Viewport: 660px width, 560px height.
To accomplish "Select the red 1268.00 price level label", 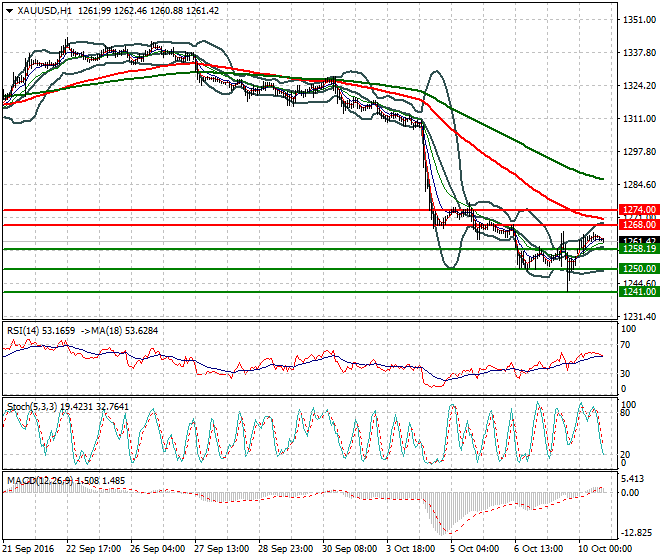I will [x=639, y=225].
